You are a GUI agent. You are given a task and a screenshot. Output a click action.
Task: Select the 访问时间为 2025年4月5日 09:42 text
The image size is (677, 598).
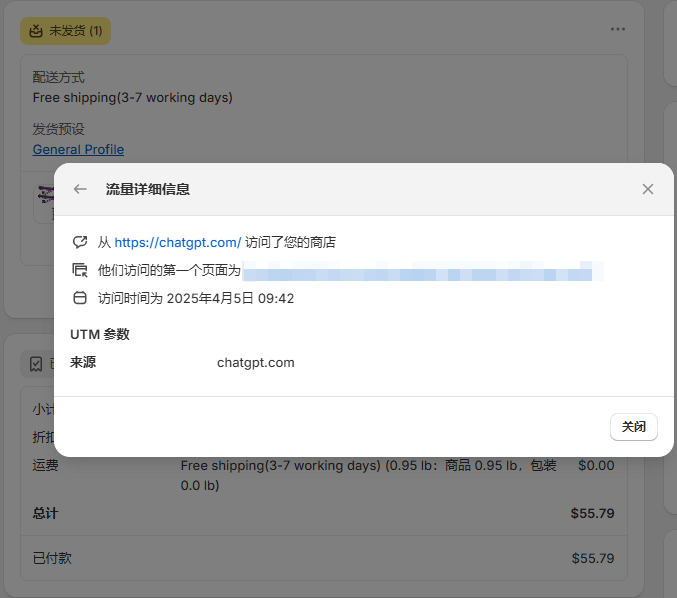[x=196, y=298]
